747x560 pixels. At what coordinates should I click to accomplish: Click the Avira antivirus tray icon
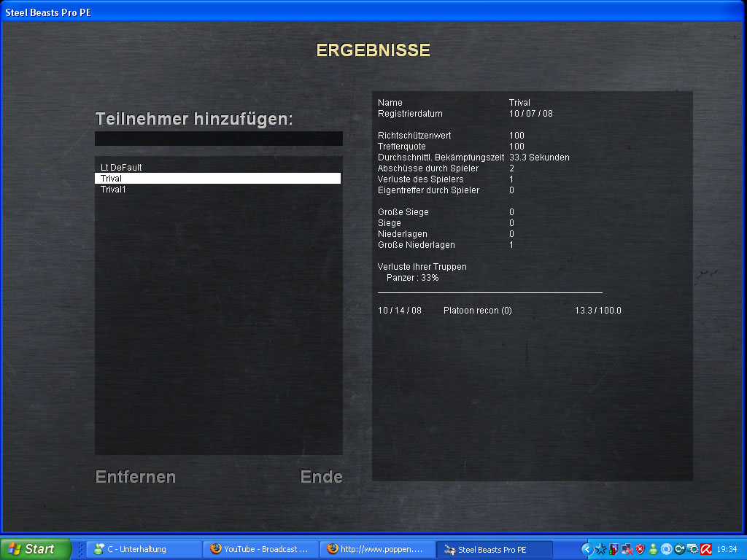tap(706, 549)
